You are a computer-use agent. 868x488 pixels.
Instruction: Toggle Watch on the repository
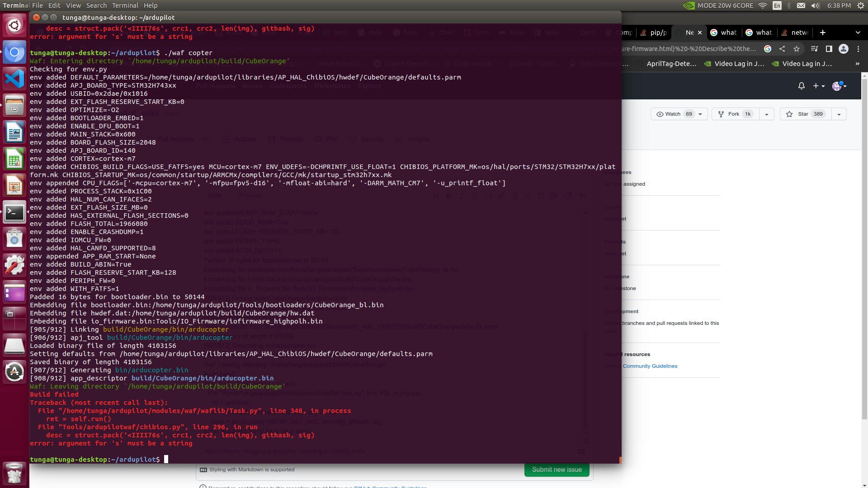[674, 114]
